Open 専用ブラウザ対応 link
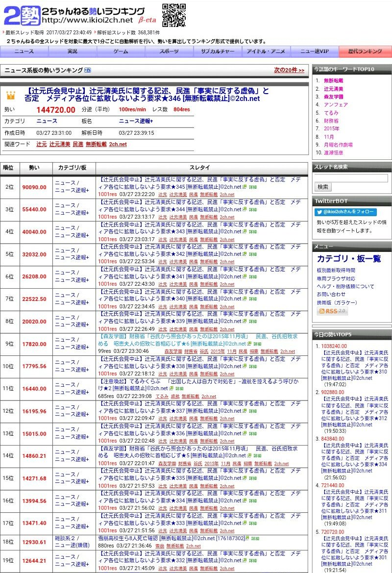The width and height of the screenshot is (392, 573). pos(336,278)
